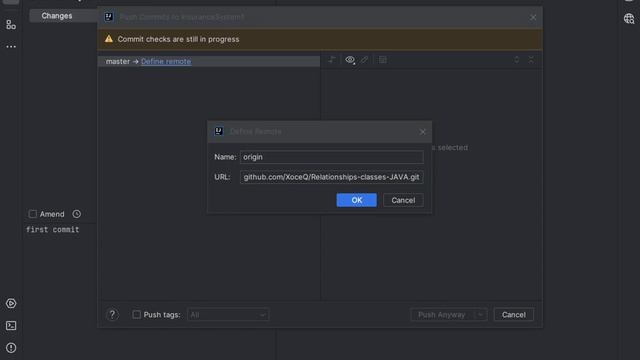Open the Services tool window icon
The width and height of the screenshot is (640, 360).
click(11, 303)
